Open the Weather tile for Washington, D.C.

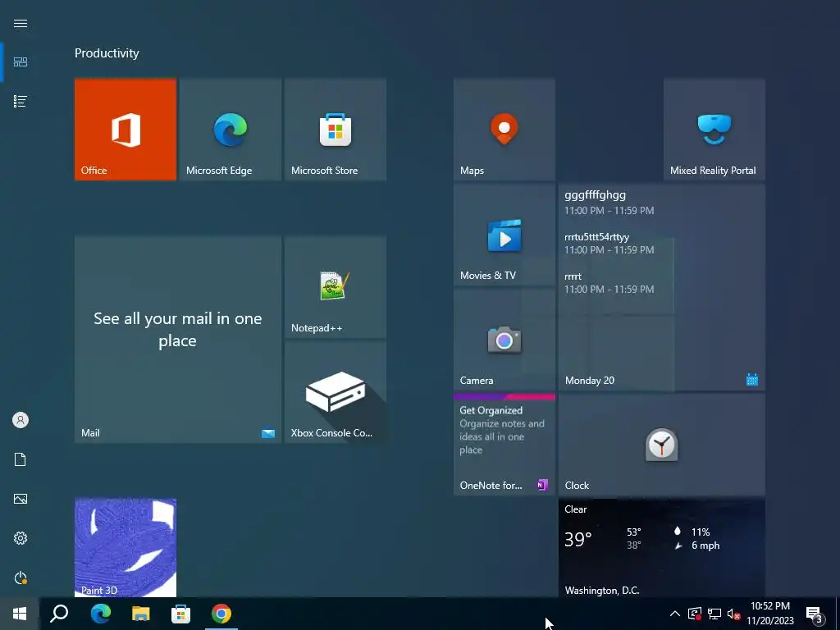click(662, 547)
